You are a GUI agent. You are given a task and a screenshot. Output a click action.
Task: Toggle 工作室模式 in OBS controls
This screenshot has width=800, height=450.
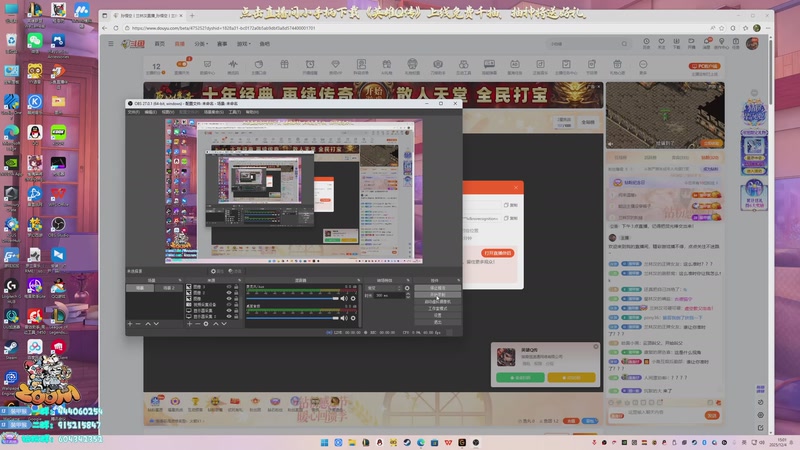tap(437, 309)
